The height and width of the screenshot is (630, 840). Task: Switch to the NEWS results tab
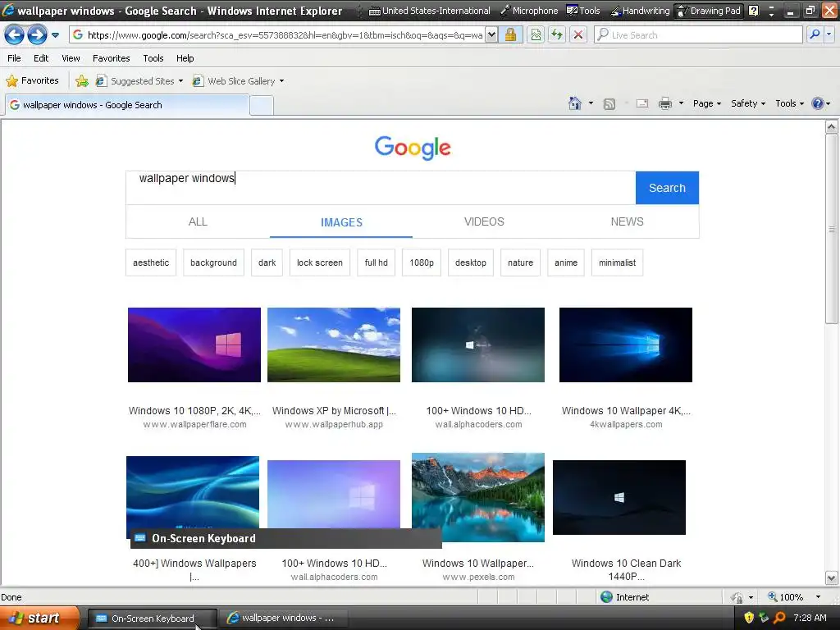click(x=627, y=221)
